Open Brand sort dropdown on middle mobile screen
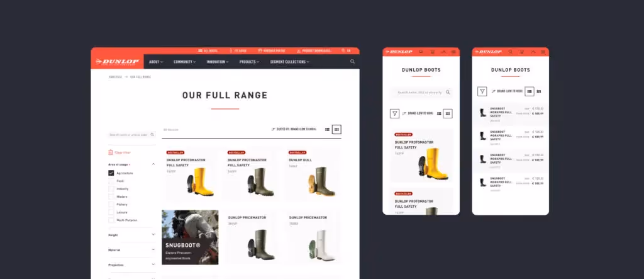The height and width of the screenshot is (279, 644). [x=418, y=113]
